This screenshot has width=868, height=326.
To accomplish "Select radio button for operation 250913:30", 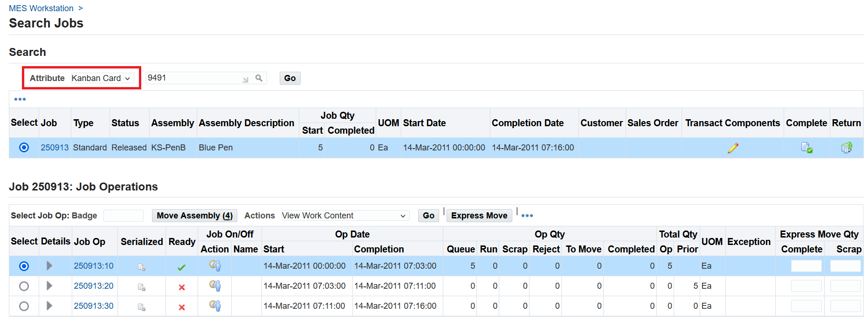I will (24, 306).
